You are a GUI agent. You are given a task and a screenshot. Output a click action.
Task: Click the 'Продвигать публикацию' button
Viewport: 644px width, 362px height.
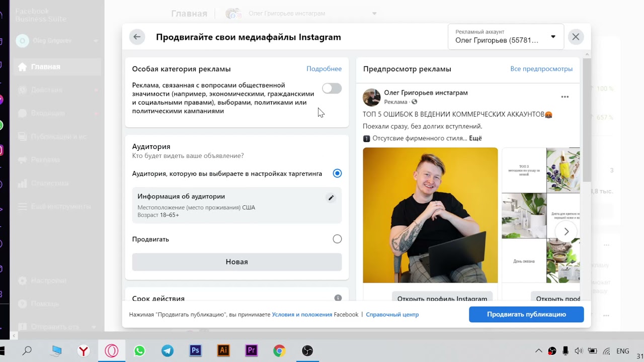pos(526,314)
